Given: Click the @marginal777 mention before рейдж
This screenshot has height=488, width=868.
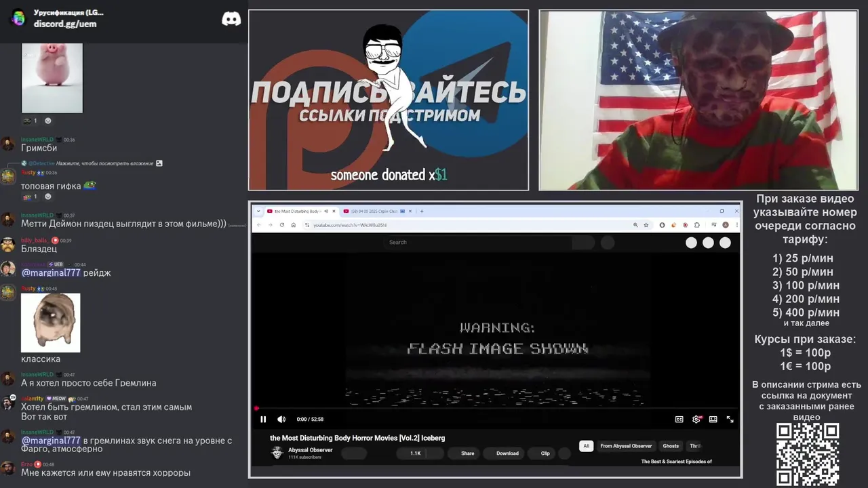Looking at the screenshot, I should [51, 272].
